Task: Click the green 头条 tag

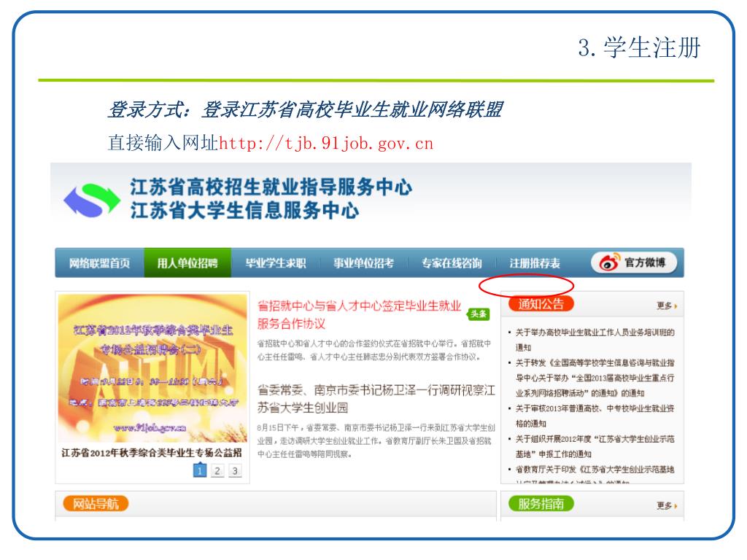Action: [479, 314]
